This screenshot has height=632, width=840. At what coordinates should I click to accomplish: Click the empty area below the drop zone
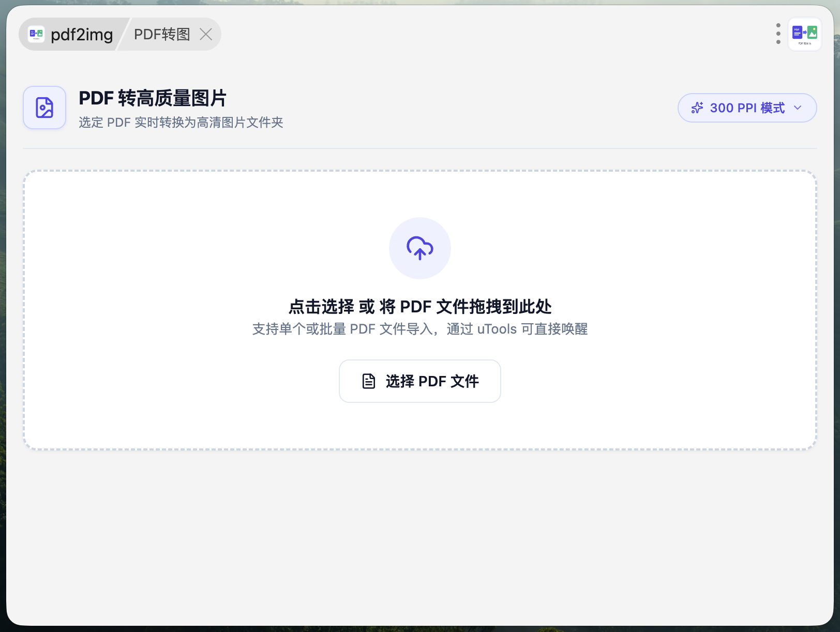tap(420, 538)
